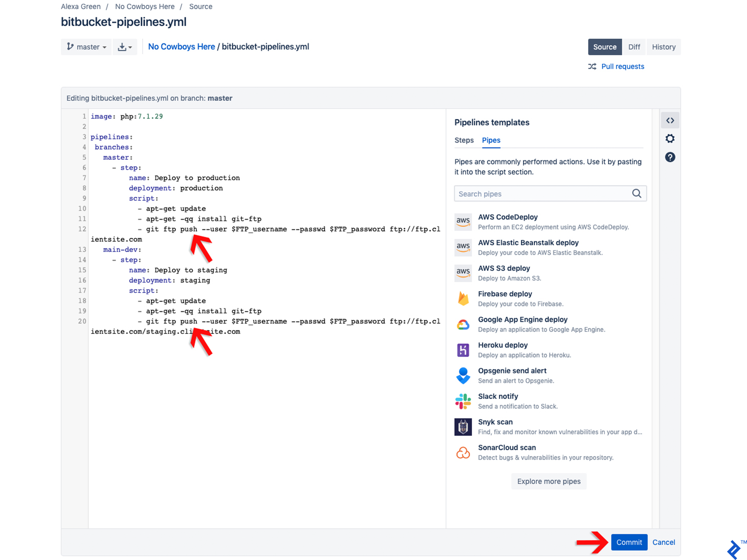Viewport: 747px width, 560px height.
Task: Choose the SonarCloud scan pipe icon
Action: click(463, 452)
